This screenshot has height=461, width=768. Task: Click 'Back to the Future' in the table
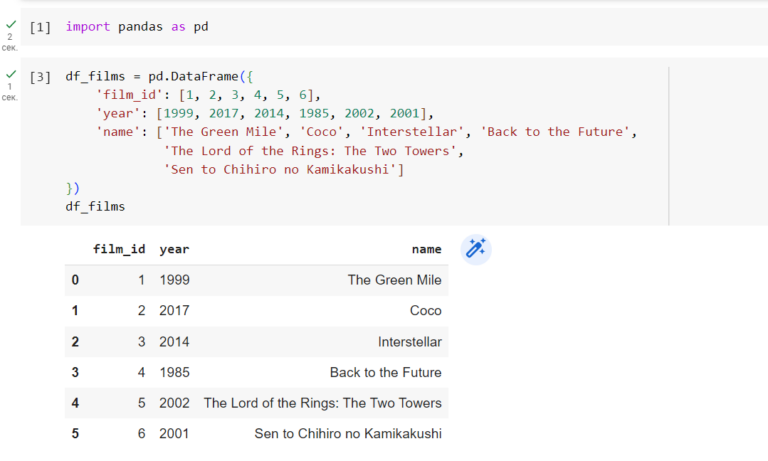coord(385,373)
